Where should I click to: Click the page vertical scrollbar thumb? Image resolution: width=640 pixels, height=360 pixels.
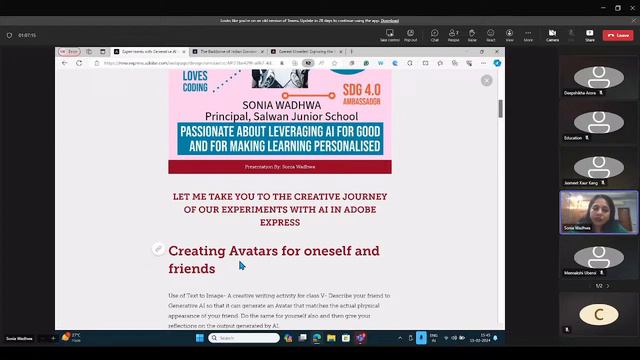click(x=500, y=109)
